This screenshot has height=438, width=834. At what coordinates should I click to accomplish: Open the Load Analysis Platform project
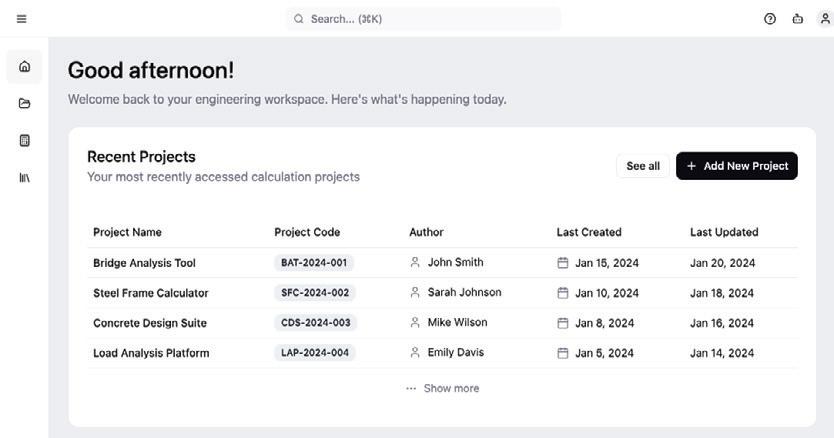point(151,354)
